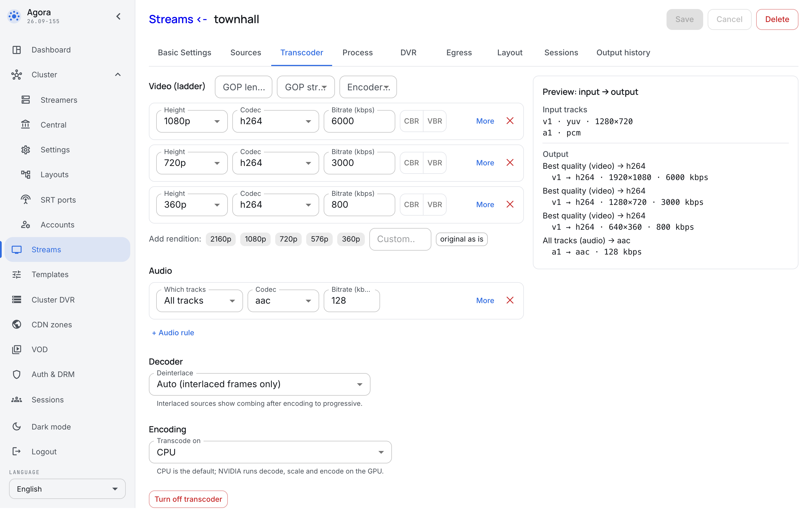Screen dimensions: 812x517
Task: Open the Codec dropdown in the 720p row
Action: pyautogui.click(x=275, y=163)
